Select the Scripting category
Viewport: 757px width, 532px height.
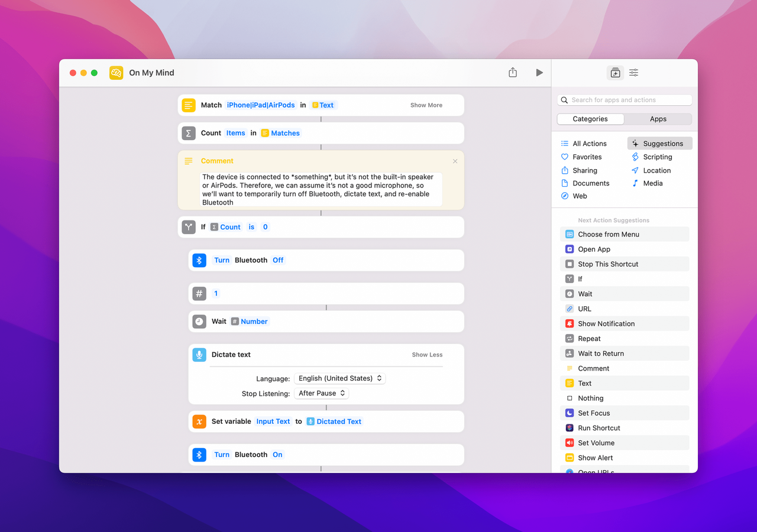(657, 157)
